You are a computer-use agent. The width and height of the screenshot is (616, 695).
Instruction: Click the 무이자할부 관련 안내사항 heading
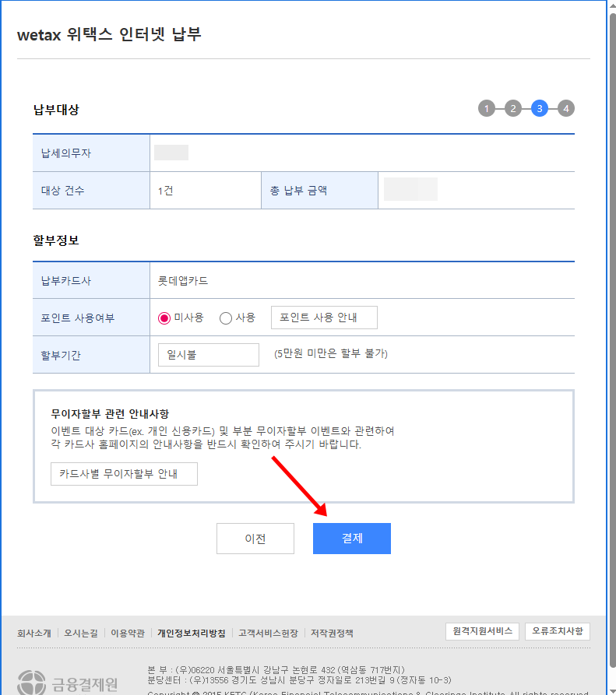(110, 414)
